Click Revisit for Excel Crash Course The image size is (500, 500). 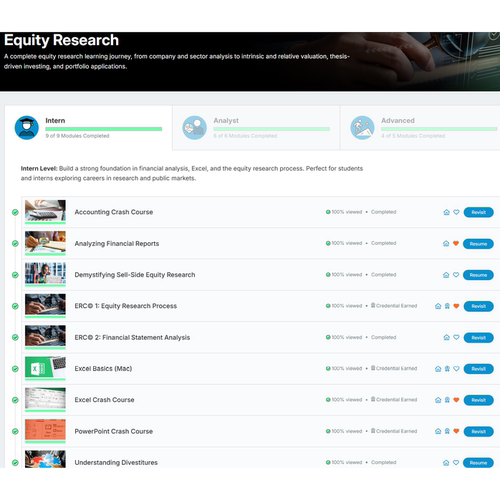tap(479, 400)
